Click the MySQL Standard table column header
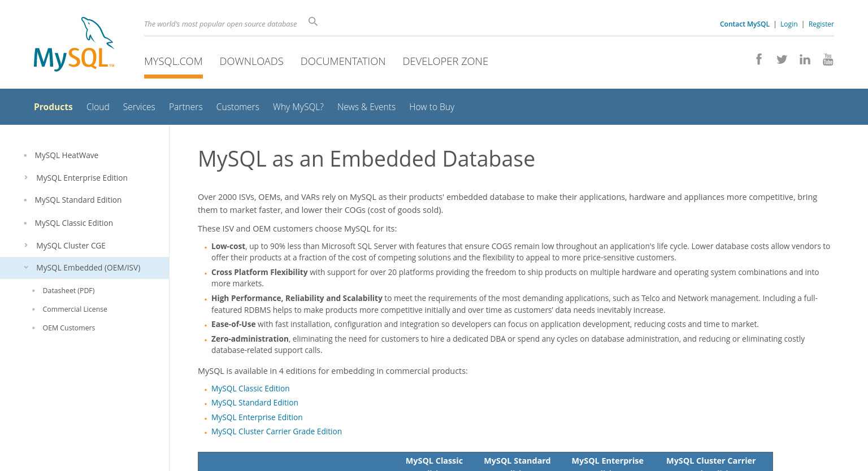 point(517,461)
